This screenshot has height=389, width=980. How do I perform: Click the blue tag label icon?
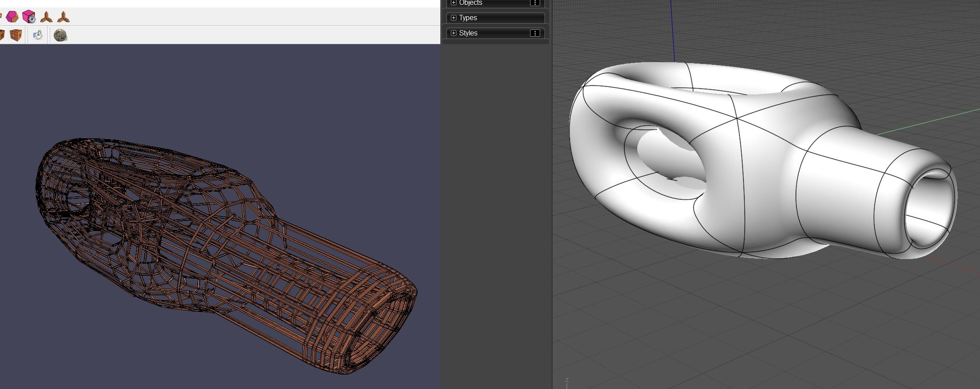click(38, 35)
